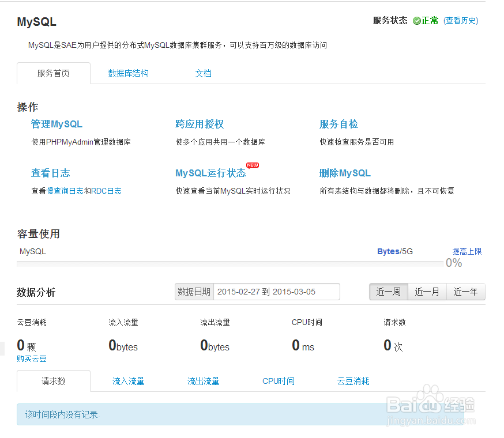Click the 0 颗 云豆消耗 value

pos(27,346)
